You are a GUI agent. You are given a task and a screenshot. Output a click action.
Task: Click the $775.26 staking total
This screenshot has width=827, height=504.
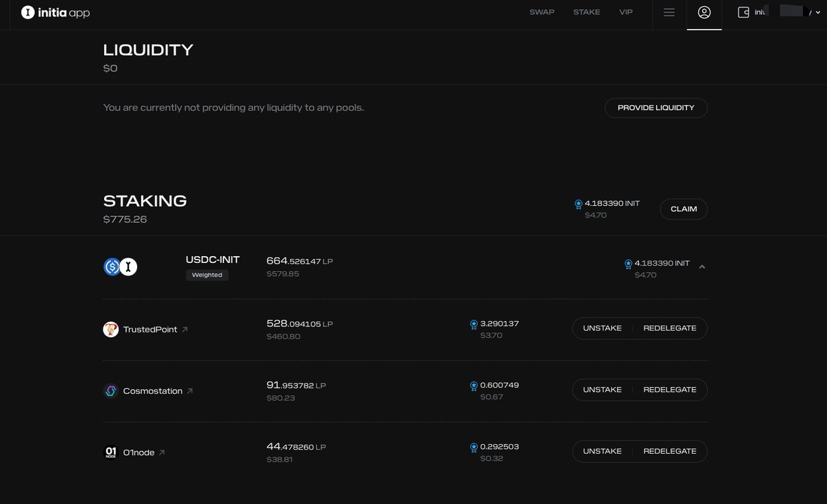click(125, 220)
